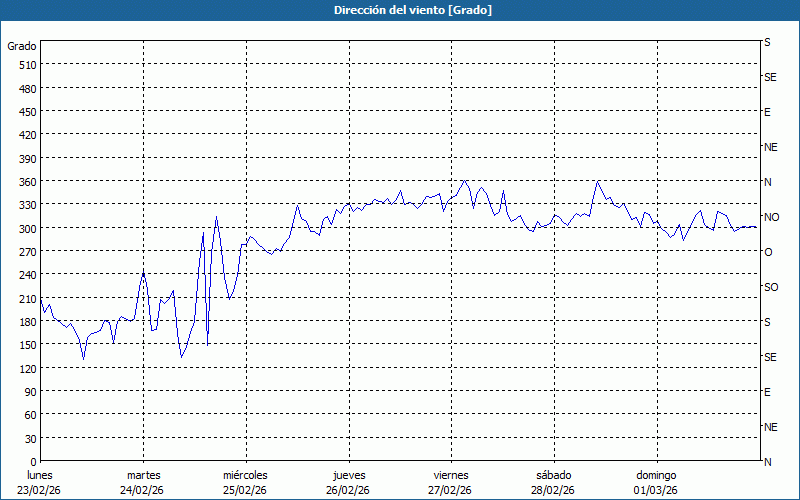Click the blue line's far right endpoint
Image resolution: width=800 pixels, height=500 pixels.
pyautogui.click(x=756, y=227)
